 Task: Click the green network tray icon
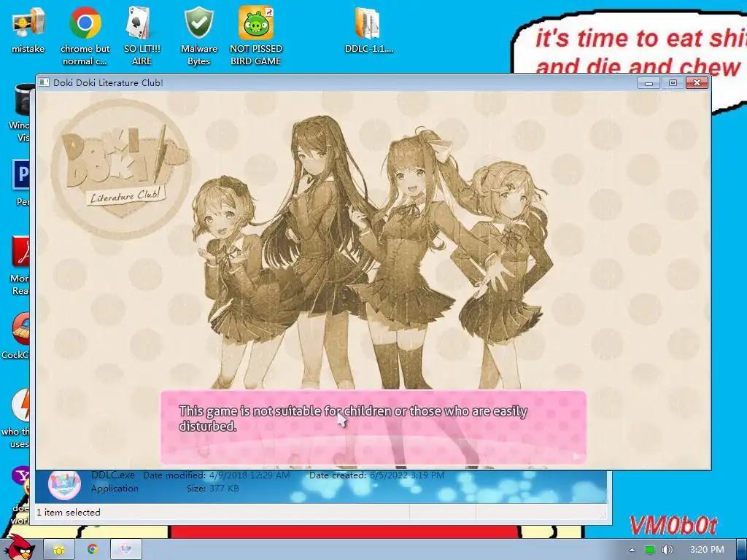650,550
